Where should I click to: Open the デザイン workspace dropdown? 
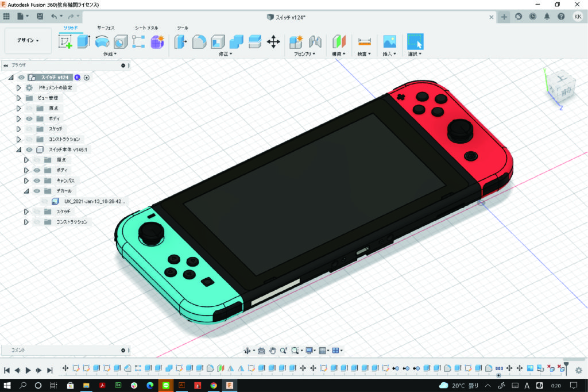point(28,41)
